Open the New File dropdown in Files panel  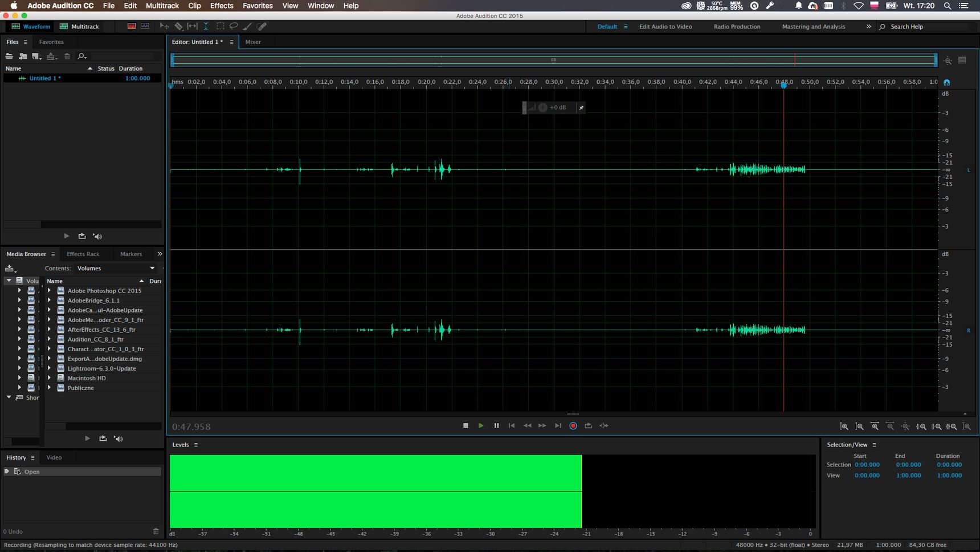[x=37, y=56]
